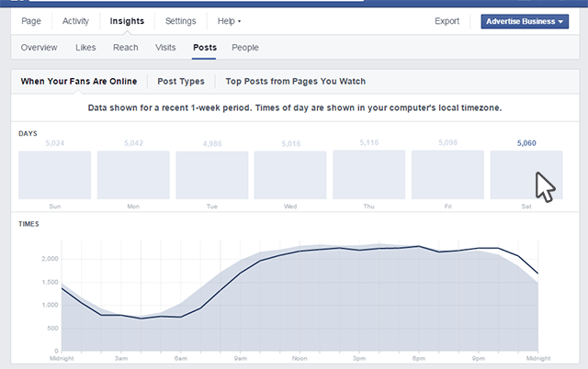Expand the Help dropdown menu
The width and height of the screenshot is (588, 369).
229,21
